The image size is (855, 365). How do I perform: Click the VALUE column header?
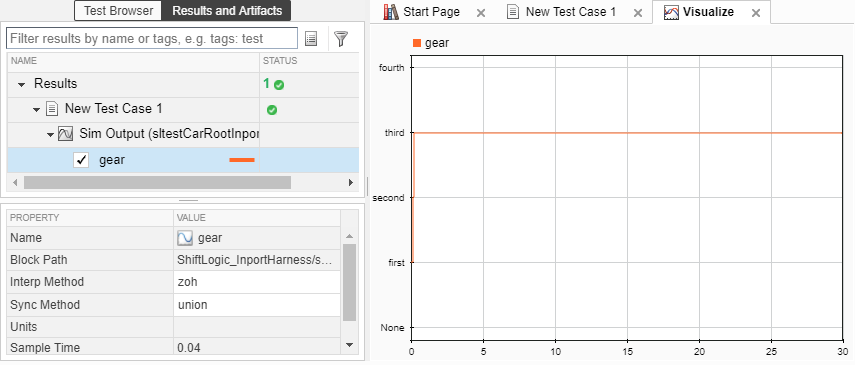(x=257, y=218)
